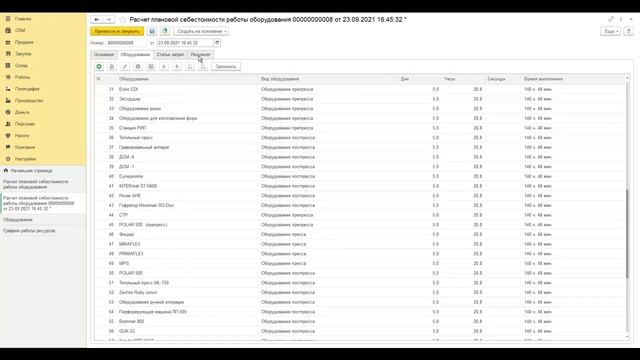This screenshot has height=360, width=640.
Task: Select row 48 PRIMAFLEX
Action: [x=360, y=253]
